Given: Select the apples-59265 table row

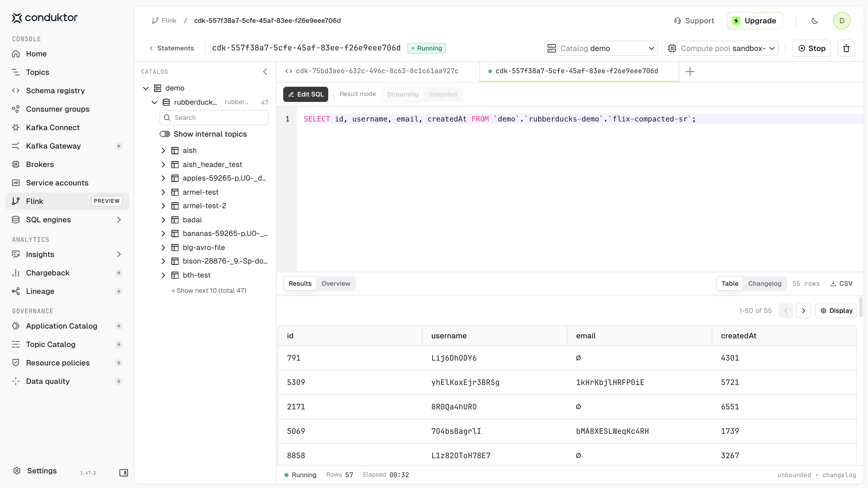Looking at the screenshot, I should click(x=215, y=178).
